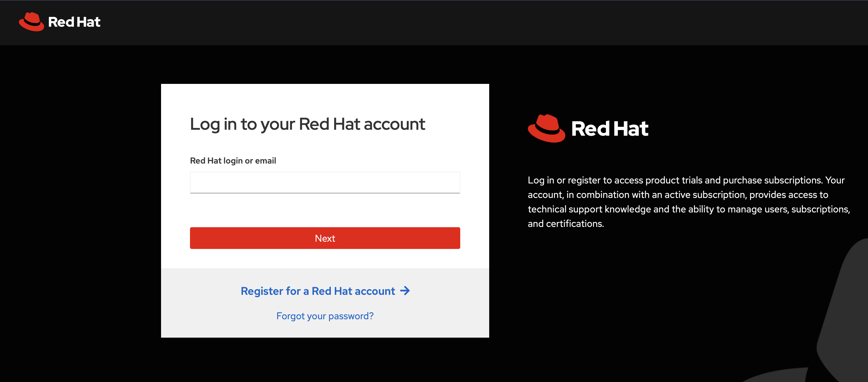Click the Forgot your password? link

click(325, 316)
